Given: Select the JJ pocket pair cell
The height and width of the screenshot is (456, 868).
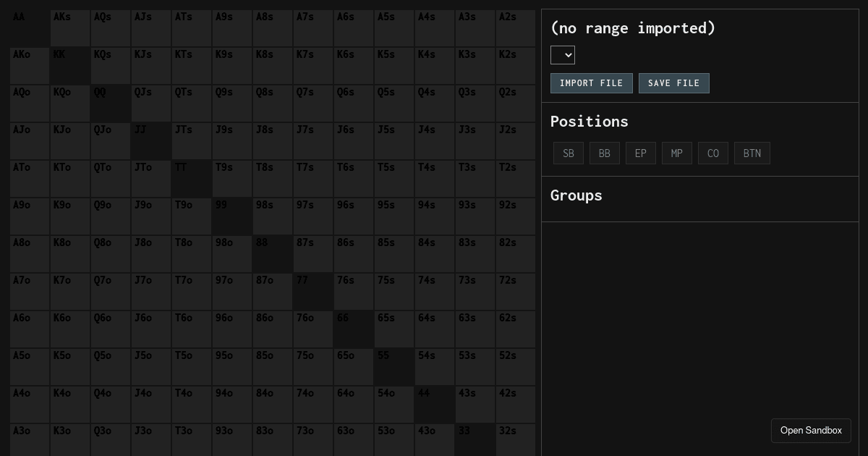Looking at the screenshot, I should pos(150,140).
